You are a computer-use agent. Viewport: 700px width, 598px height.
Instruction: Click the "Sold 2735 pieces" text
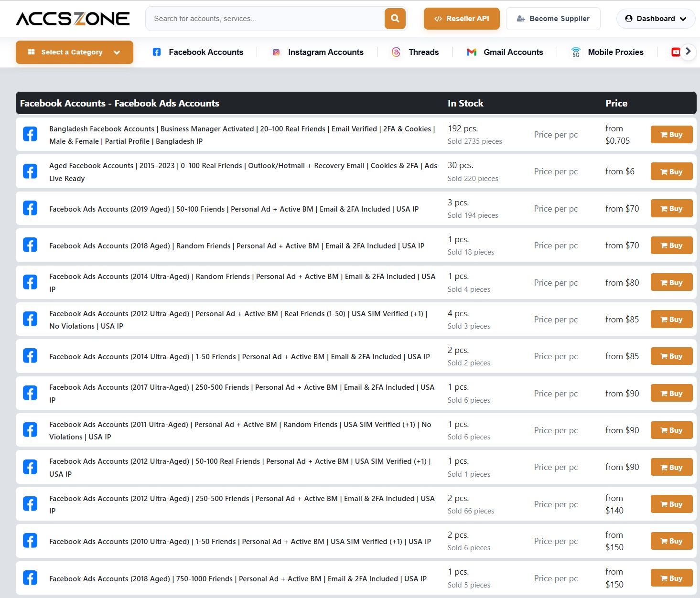coord(475,141)
